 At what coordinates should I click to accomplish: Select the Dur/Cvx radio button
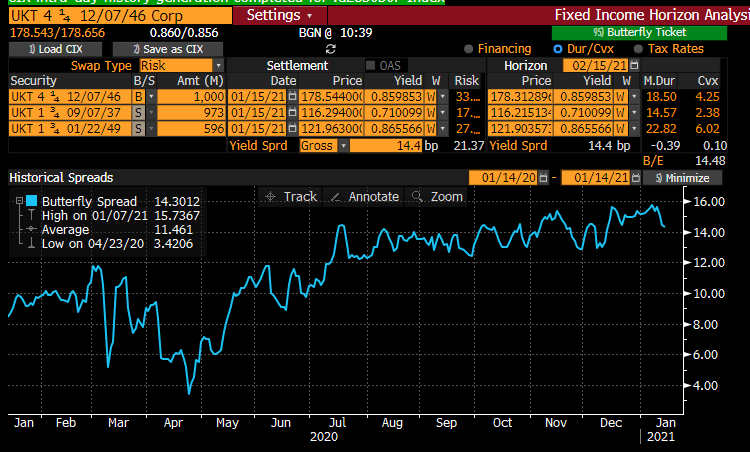(558, 49)
